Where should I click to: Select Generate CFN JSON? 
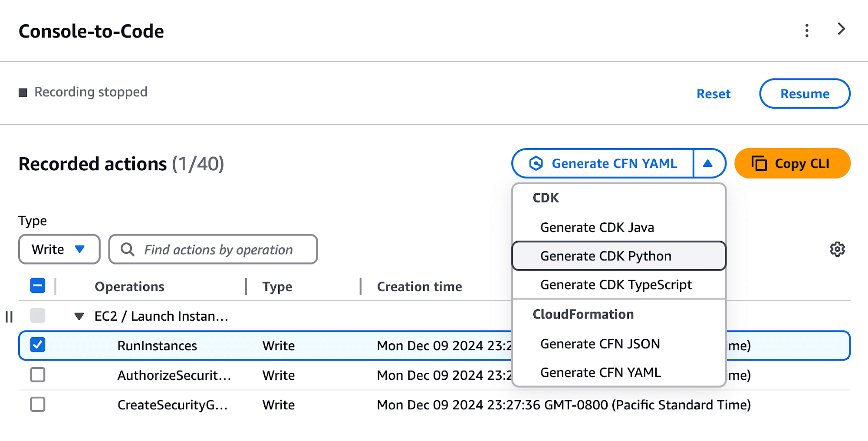[619, 344]
